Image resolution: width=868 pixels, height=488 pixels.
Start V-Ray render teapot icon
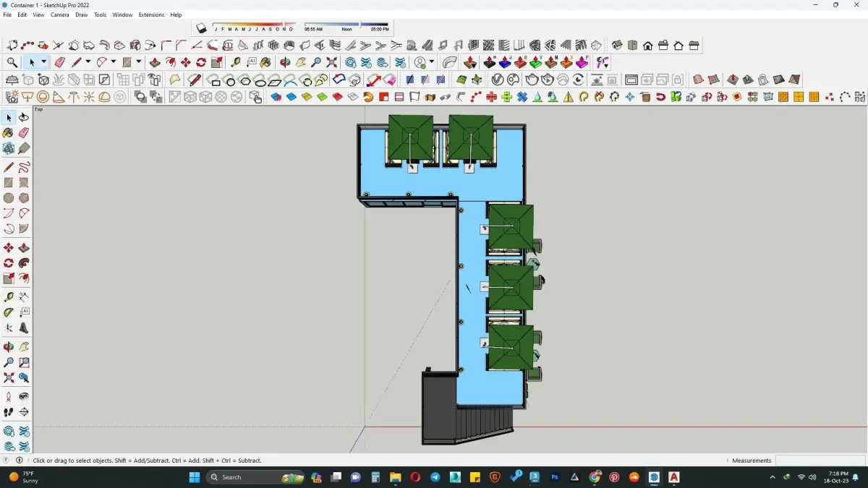pos(531,80)
